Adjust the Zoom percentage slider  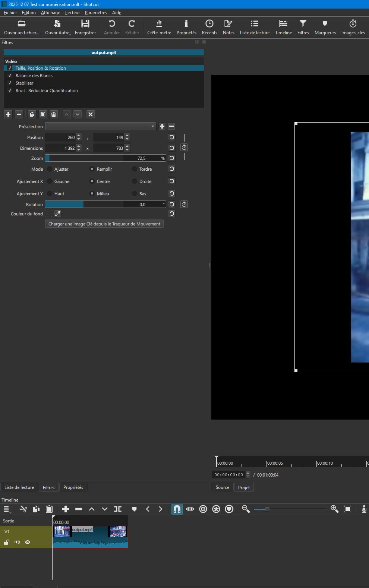click(x=104, y=158)
